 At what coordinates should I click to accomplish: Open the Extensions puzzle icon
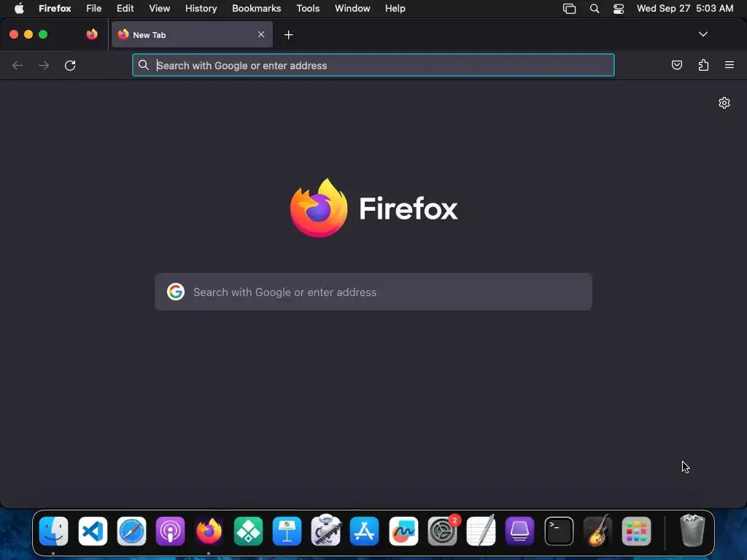[x=703, y=65]
